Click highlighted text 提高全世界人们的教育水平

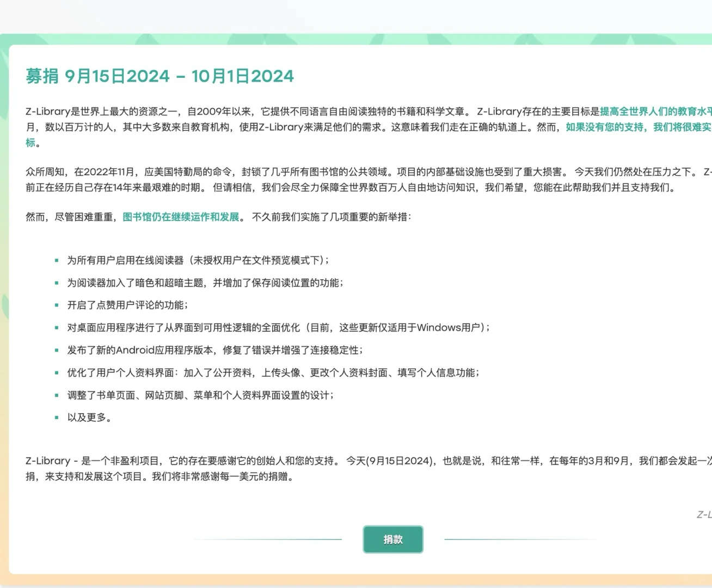(x=656, y=111)
